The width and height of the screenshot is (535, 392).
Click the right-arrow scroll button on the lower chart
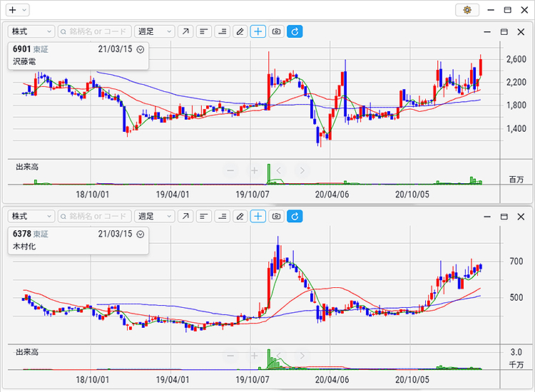(x=302, y=356)
